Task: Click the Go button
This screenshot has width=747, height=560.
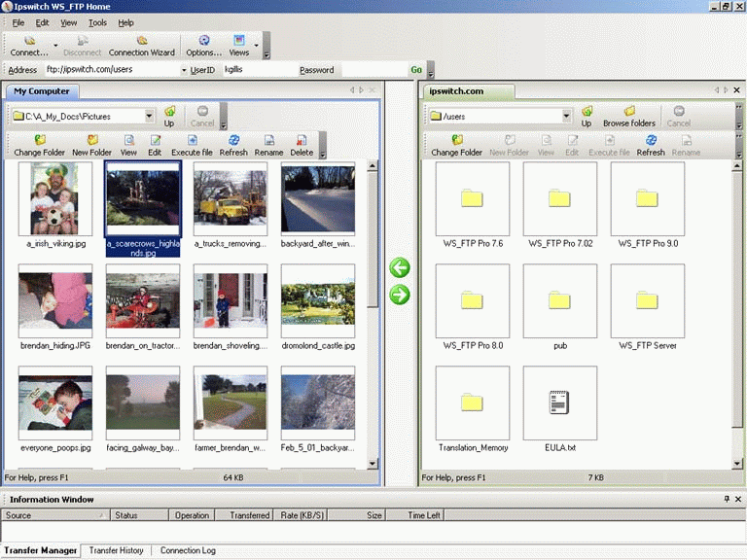Action: tap(416, 70)
